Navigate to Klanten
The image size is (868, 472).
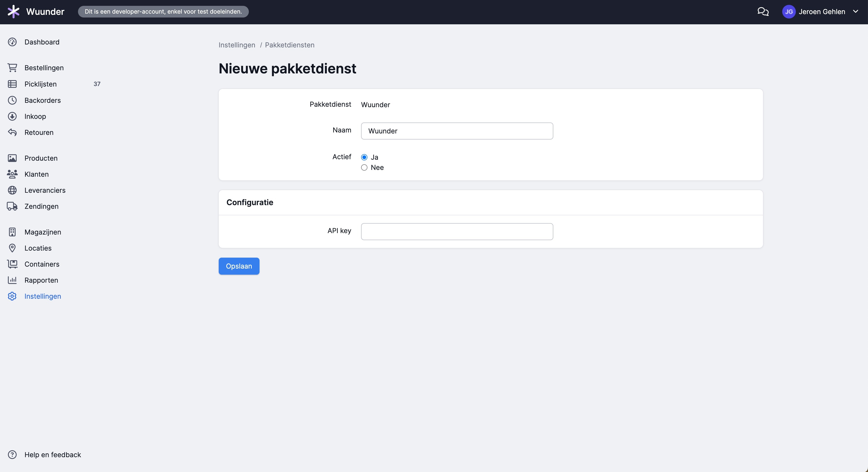point(36,174)
